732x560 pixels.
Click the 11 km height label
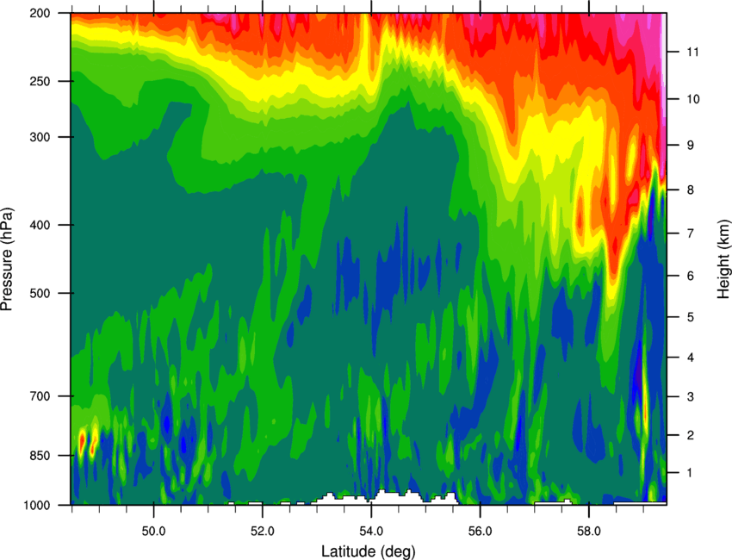coord(693,52)
